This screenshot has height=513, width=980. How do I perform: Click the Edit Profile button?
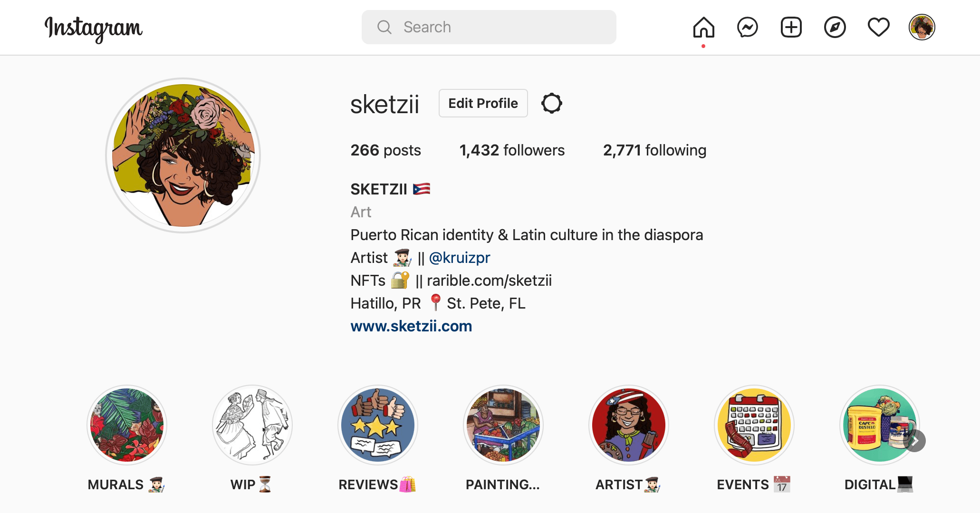click(483, 103)
